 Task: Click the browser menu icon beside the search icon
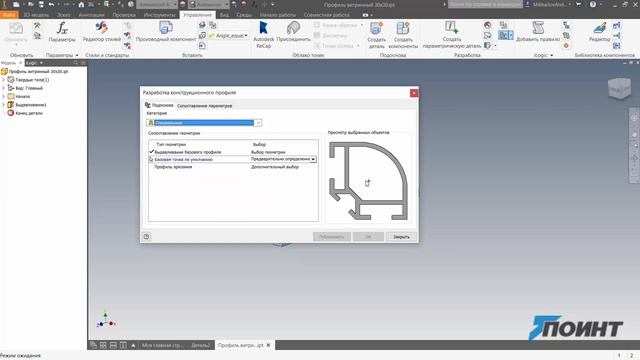coord(83,63)
